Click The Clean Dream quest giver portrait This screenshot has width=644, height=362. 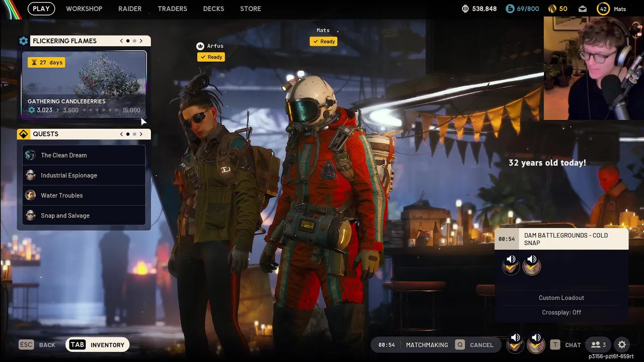[31, 155]
